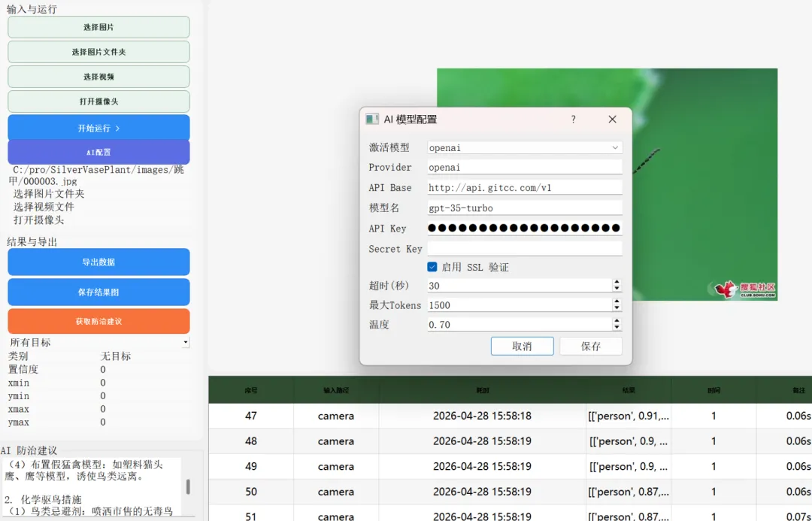Viewport: 812px width, 521px height.
Task: Click the API Base input field
Action: pyautogui.click(x=525, y=187)
